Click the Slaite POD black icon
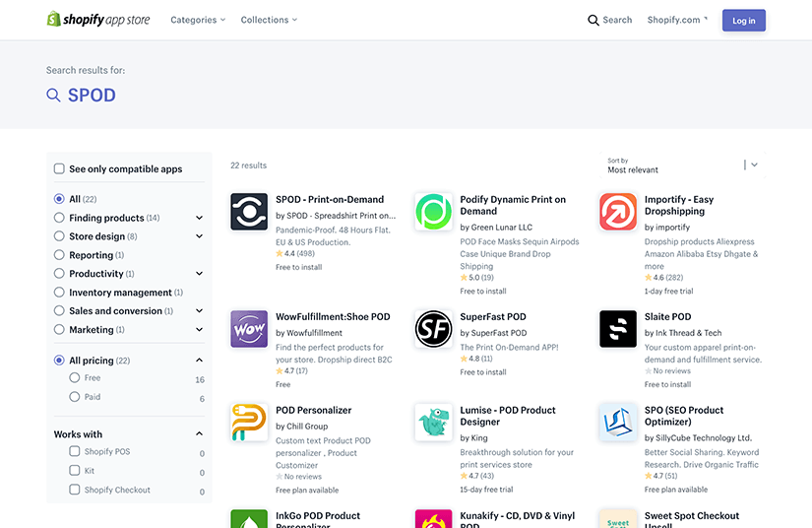The width and height of the screenshot is (812, 528). [618, 329]
